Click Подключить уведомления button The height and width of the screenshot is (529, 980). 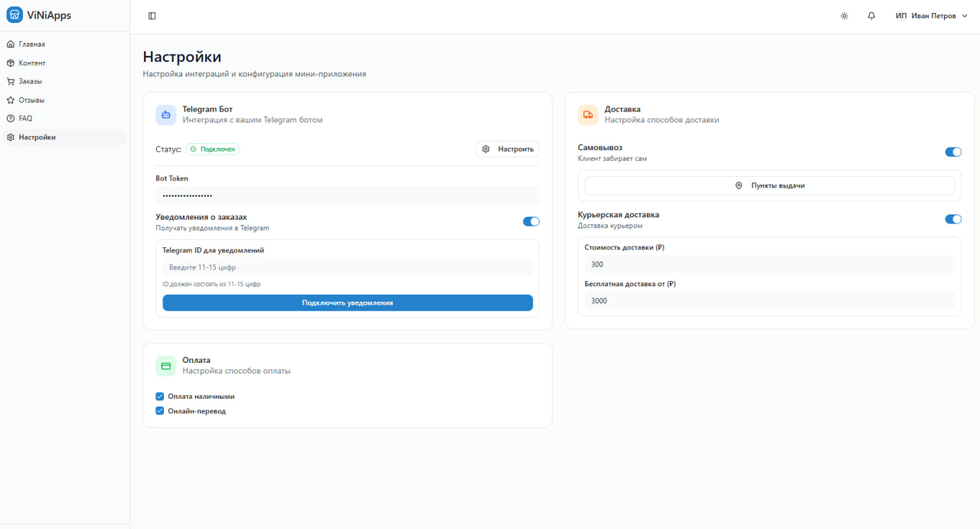point(348,303)
